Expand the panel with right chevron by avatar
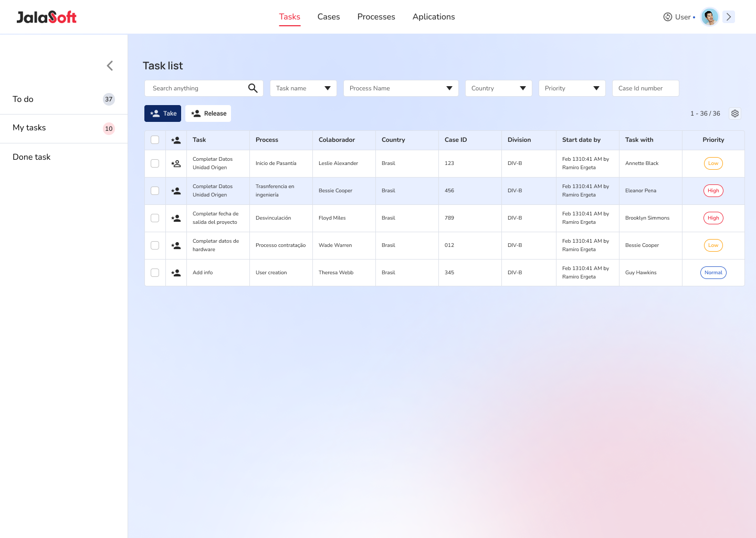This screenshot has width=756, height=538. [729, 17]
